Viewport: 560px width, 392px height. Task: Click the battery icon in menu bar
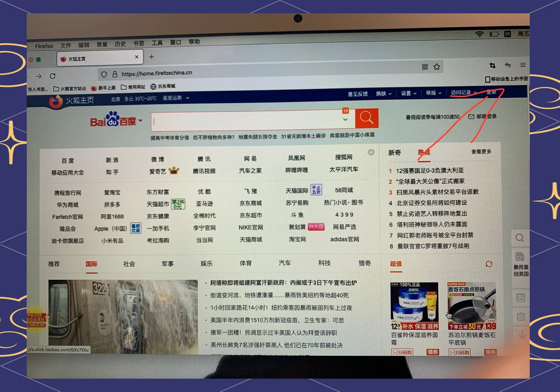point(494,34)
